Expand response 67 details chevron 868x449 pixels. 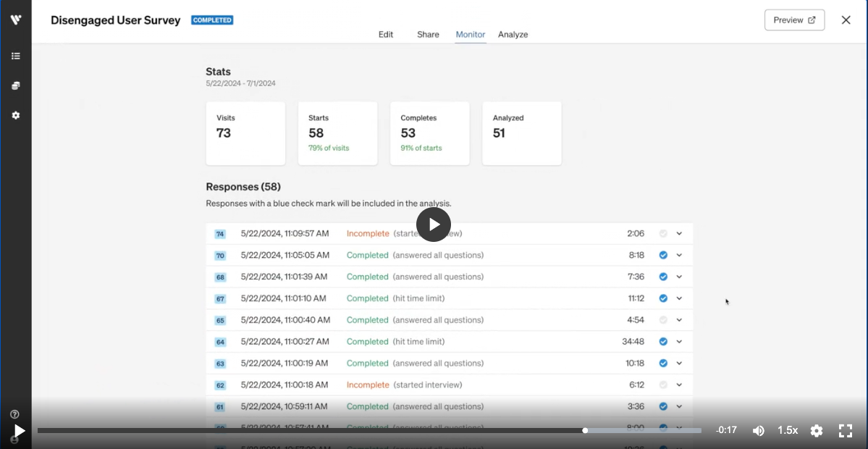[679, 298]
